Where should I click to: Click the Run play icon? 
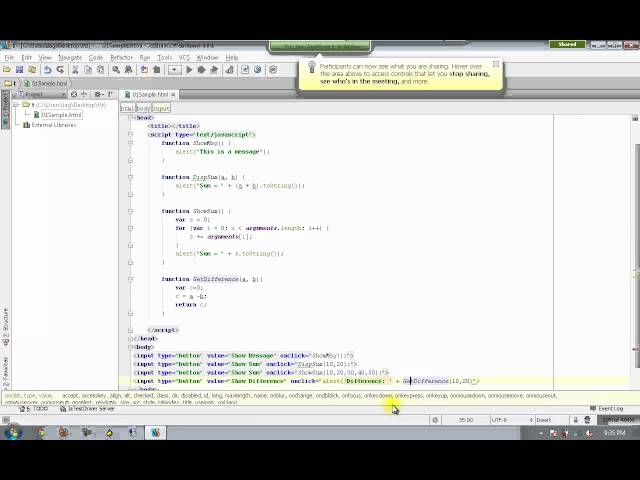click(x=189, y=70)
